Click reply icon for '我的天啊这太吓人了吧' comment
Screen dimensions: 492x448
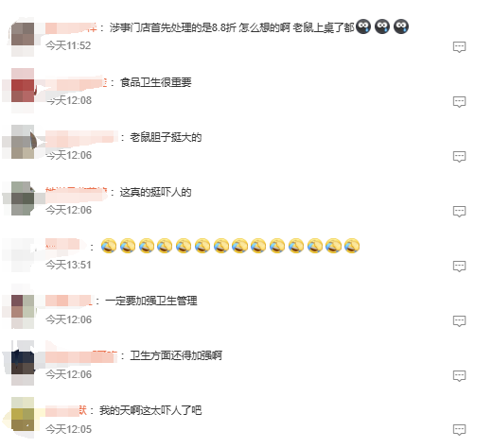coord(459,430)
